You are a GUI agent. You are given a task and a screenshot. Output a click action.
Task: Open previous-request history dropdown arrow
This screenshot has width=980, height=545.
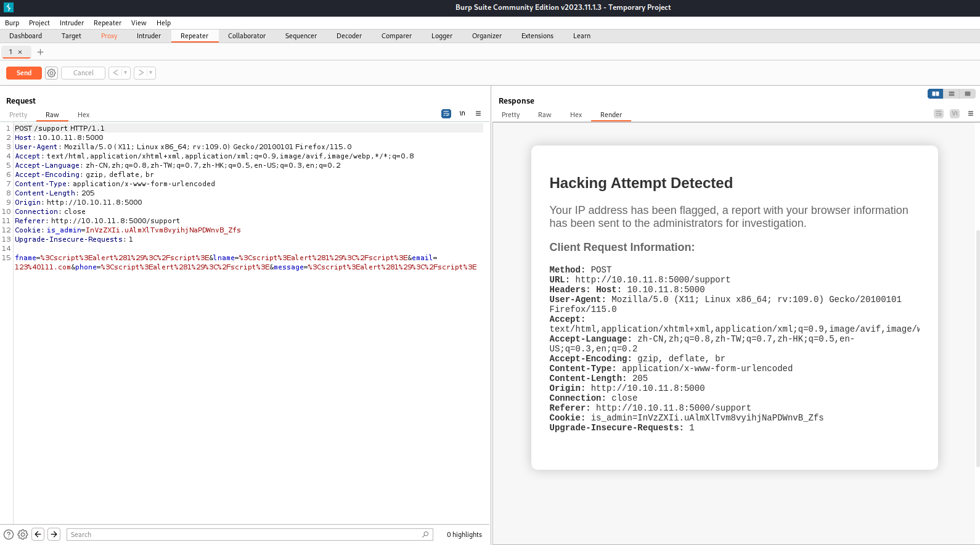click(126, 73)
